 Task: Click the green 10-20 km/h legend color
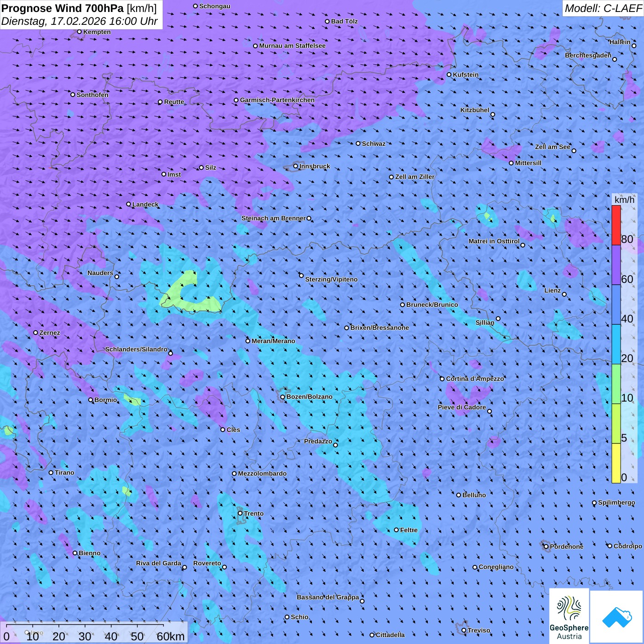[616, 384]
